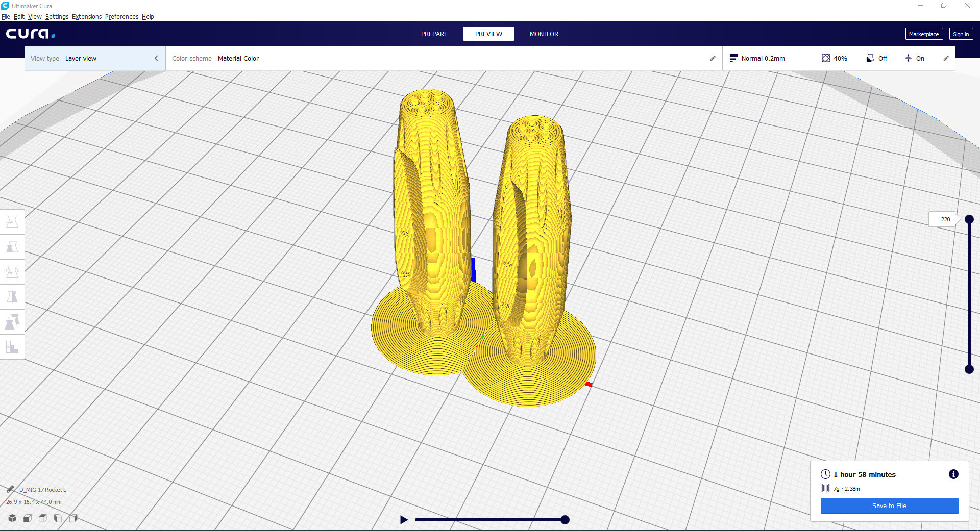The height and width of the screenshot is (531, 980).
Task: Click the color scheme pencil icon
Action: click(713, 58)
